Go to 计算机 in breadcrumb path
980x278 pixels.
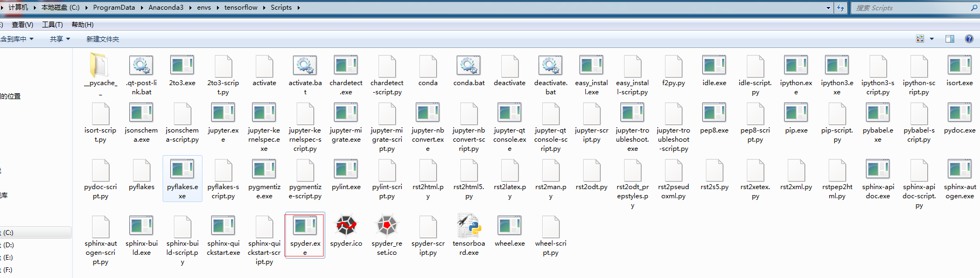coord(18,8)
